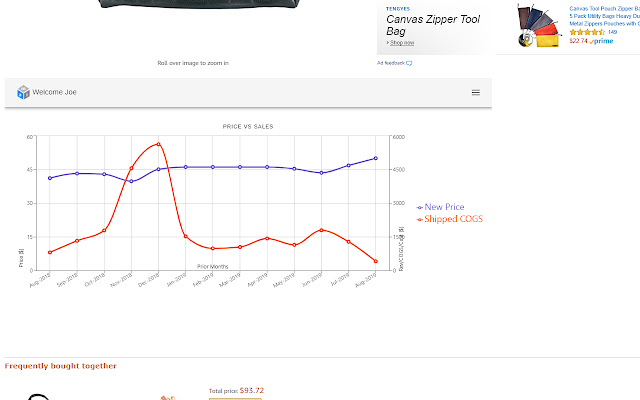Toggle Shipped COGS series in legend
The image size is (640, 400).
point(449,219)
